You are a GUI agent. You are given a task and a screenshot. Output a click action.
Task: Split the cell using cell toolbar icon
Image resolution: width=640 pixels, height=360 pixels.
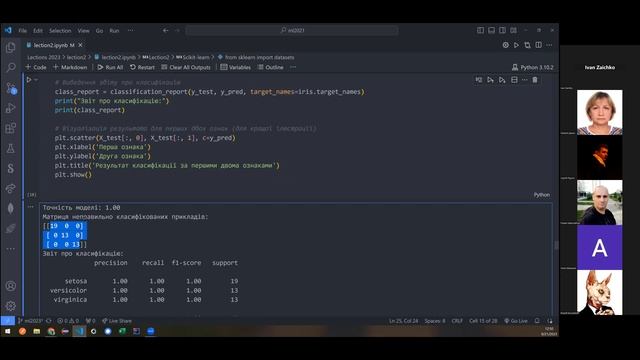click(514, 80)
